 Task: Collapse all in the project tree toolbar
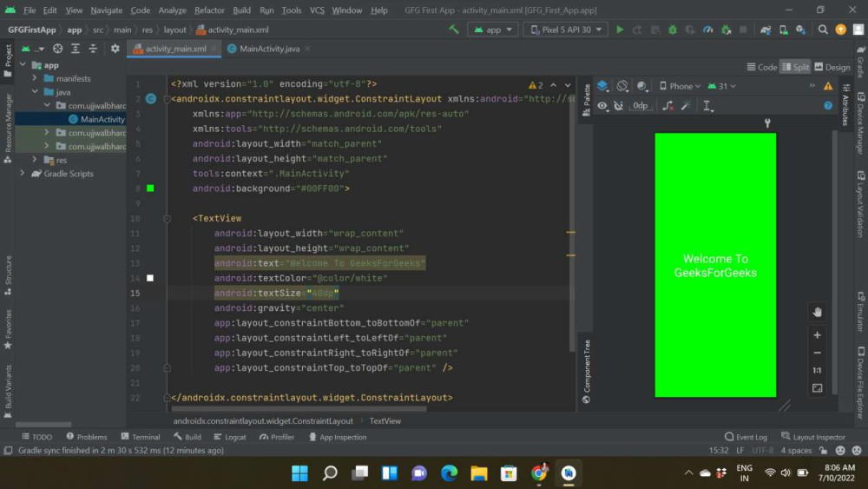[x=93, y=49]
